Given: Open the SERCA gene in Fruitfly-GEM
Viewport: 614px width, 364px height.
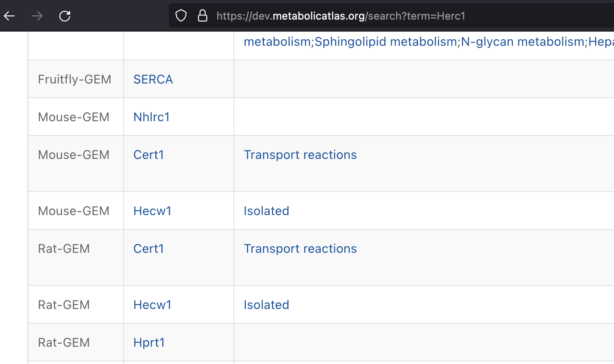Looking at the screenshot, I should pos(153,79).
